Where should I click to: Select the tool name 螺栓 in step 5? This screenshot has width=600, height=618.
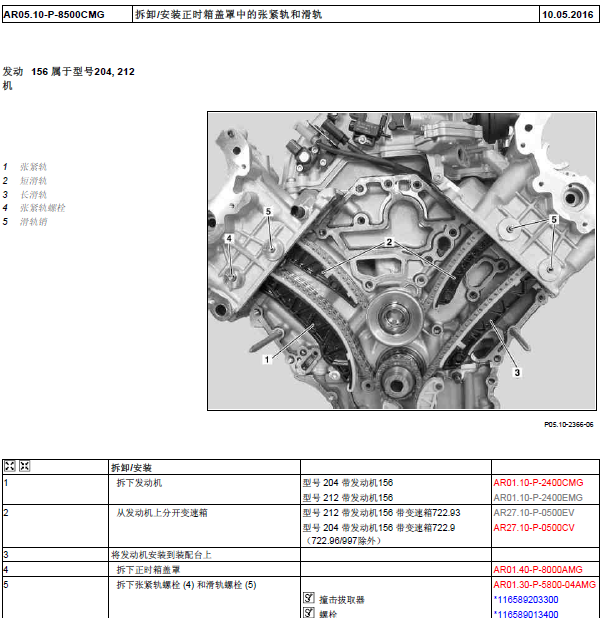328,614
